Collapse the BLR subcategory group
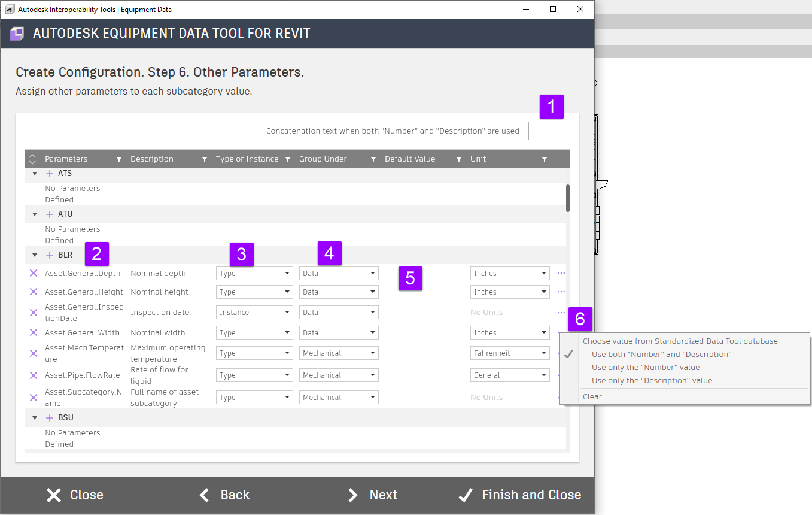This screenshot has width=812, height=515. click(35, 255)
